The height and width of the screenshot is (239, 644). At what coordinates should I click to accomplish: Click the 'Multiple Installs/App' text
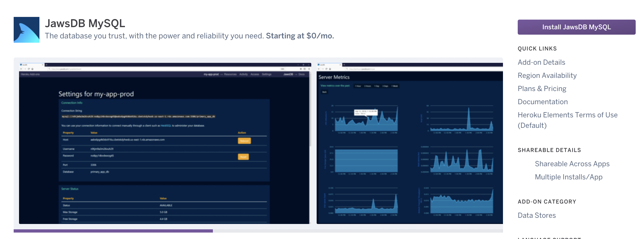569,177
